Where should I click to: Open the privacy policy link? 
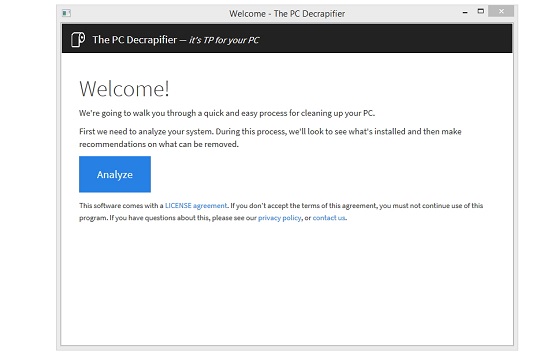[280, 218]
